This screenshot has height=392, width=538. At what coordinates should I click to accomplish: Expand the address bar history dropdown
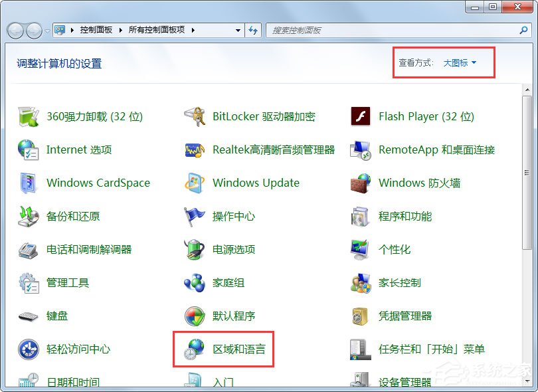[x=237, y=30]
